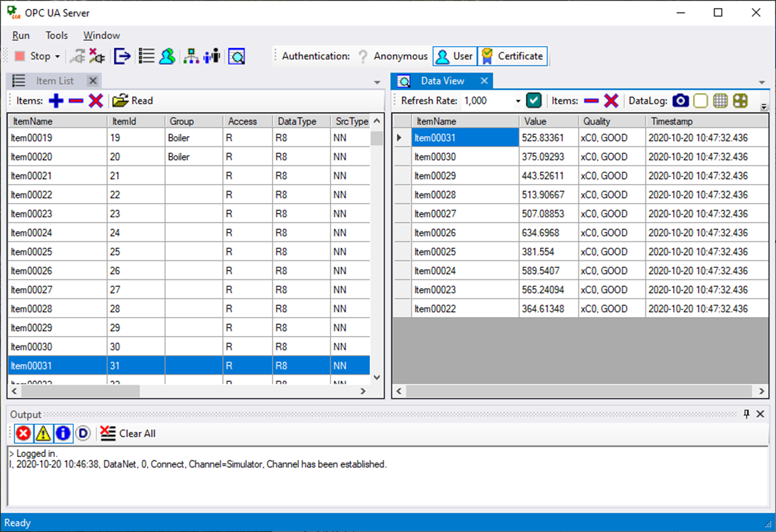The height and width of the screenshot is (532, 776).
Task: Click Clear All in Output panel
Action: click(128, 433)
